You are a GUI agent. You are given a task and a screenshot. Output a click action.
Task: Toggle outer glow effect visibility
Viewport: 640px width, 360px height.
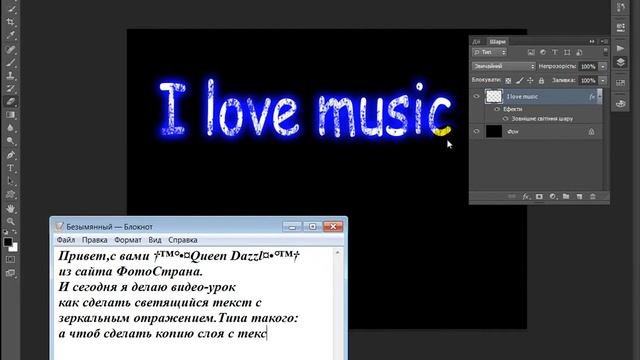[505, 119]
